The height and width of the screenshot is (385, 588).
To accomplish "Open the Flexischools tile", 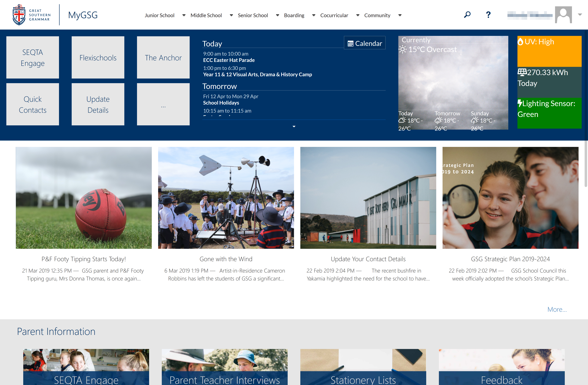I will pyautogui.click(x=98, y=58).
